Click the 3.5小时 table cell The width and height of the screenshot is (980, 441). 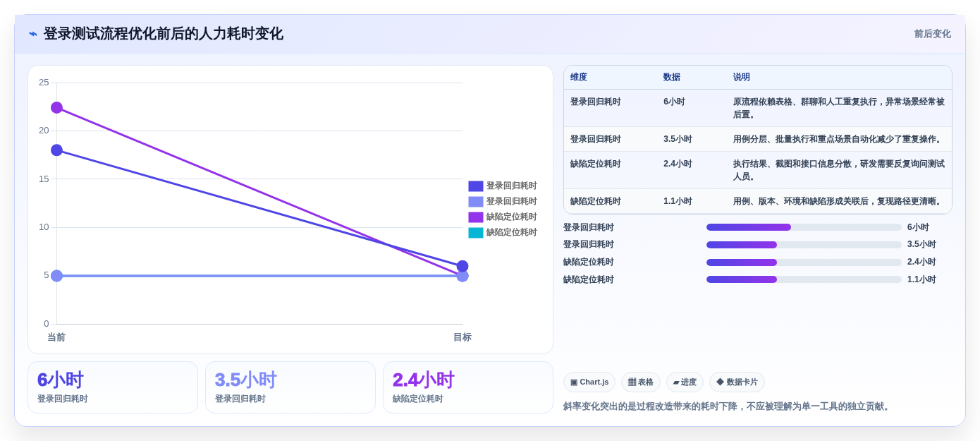(x=678, y=139)
